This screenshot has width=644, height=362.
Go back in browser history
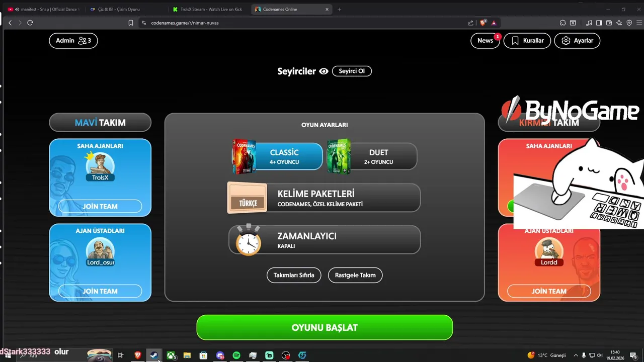[10, 23]
